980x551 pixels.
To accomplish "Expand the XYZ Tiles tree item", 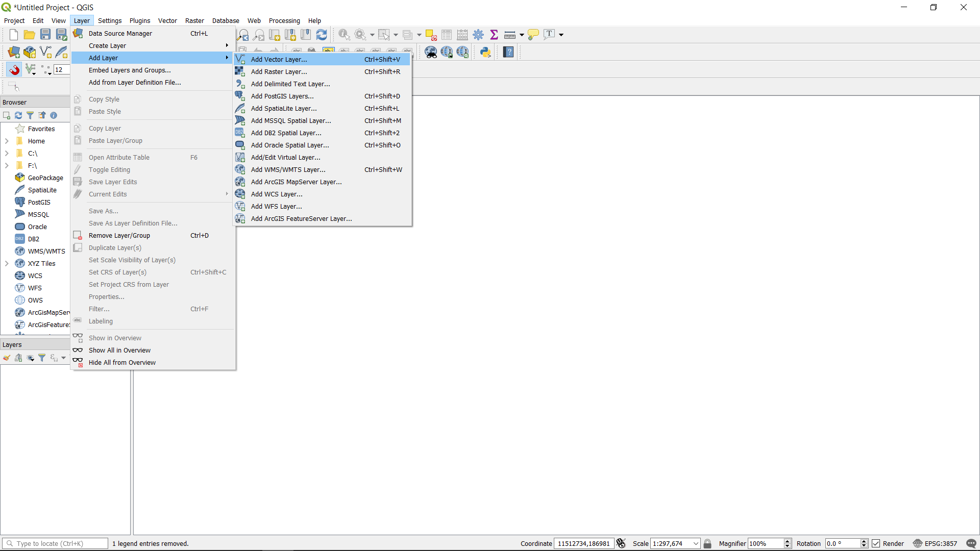I will coord(7,264).
